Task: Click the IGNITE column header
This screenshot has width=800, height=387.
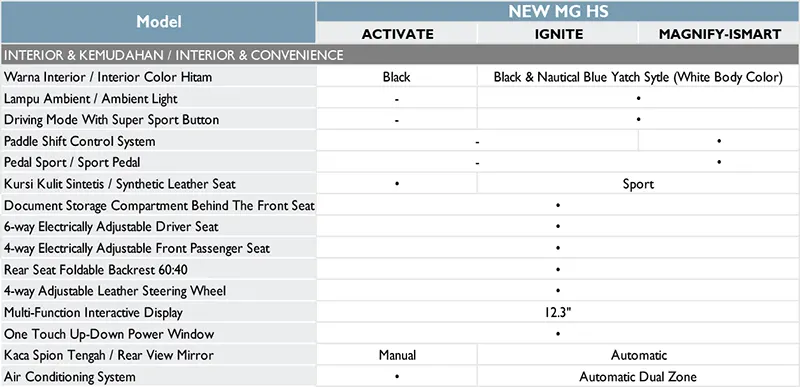Action: coord(558,34)
